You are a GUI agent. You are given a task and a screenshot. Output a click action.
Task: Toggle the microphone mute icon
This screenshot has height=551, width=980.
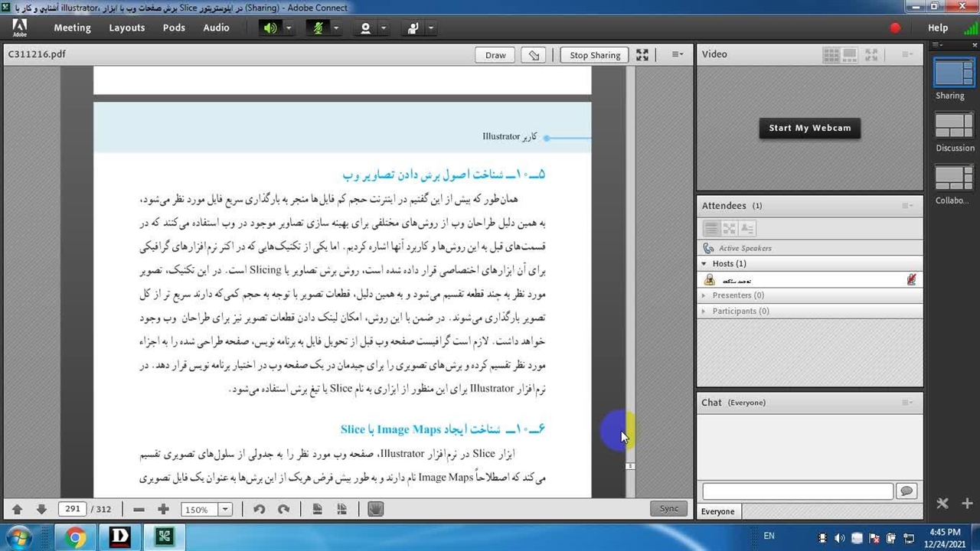[318, 28]
